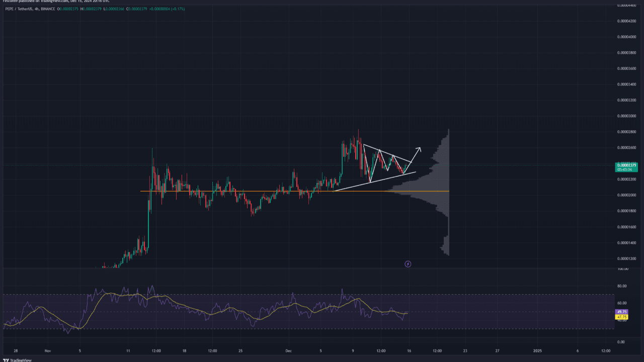Click the 0.00001800 price axis label
644x362 pixels.
pos(626,211)
